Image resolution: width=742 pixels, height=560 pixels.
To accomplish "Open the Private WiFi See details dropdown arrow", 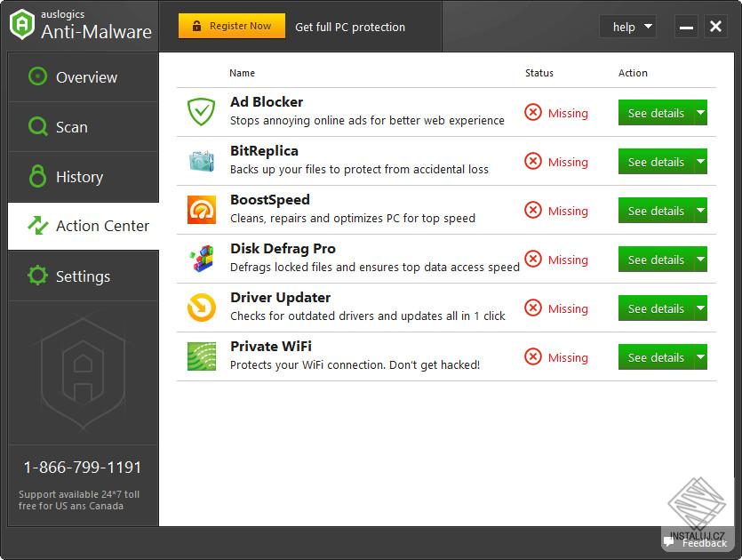I will click(x=700, y=357).
